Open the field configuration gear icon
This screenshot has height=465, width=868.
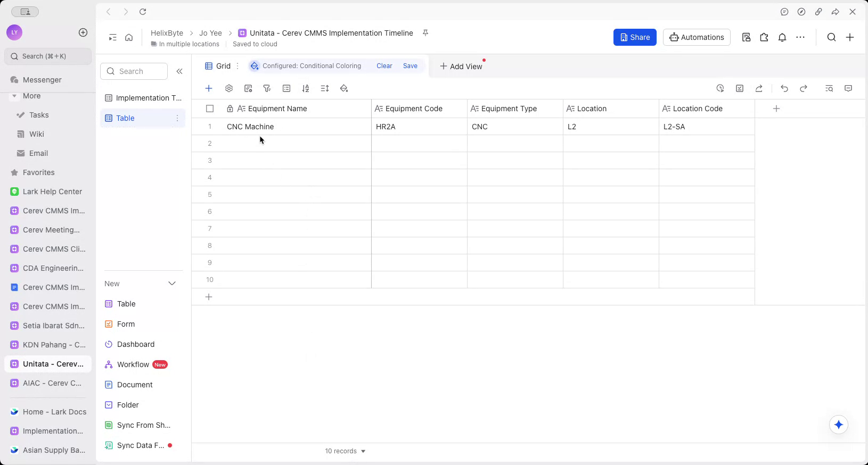click(229, 88)
